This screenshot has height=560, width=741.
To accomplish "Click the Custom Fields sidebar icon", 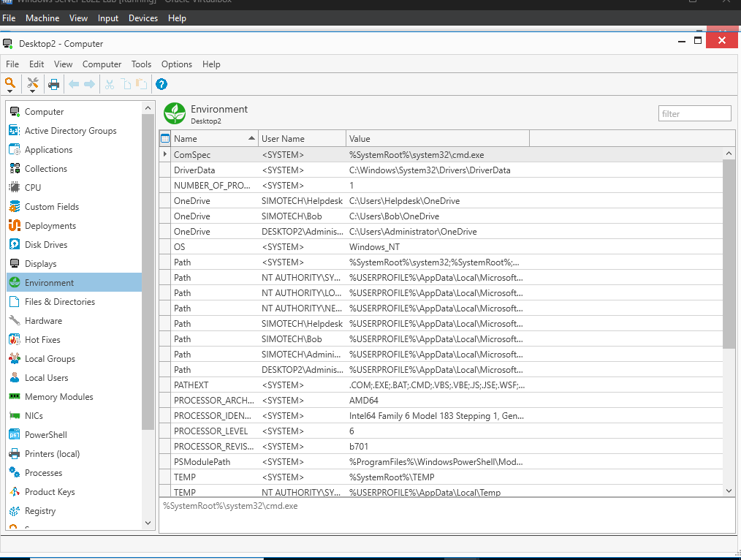I will pos(15,206).
